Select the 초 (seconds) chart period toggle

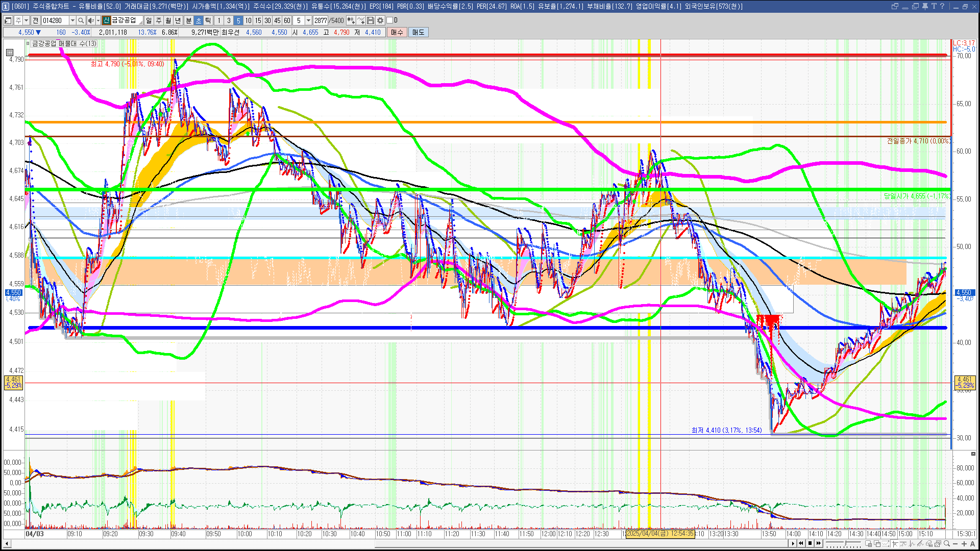click(199, 20)
